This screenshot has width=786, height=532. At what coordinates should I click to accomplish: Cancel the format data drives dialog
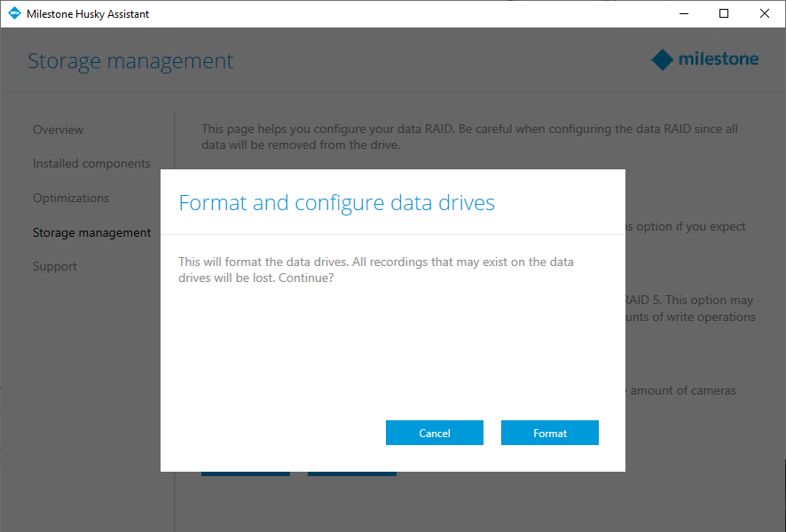click(x=434, y=433)
